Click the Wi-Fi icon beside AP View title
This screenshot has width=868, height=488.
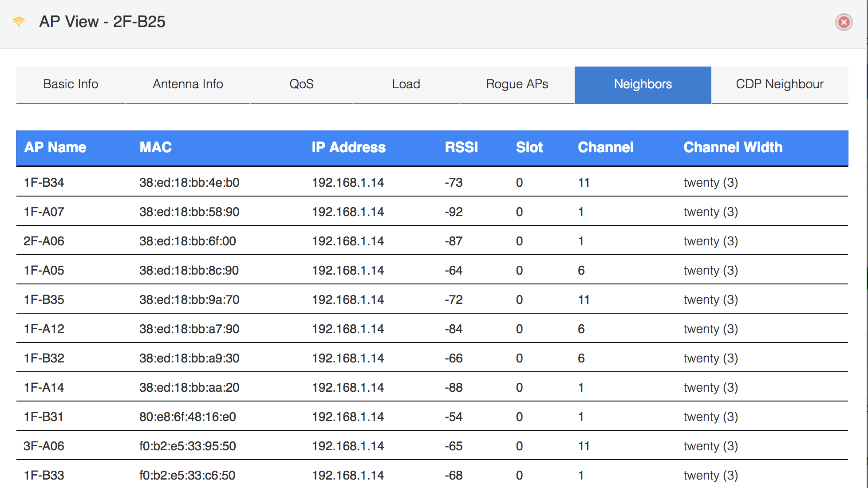19,22
